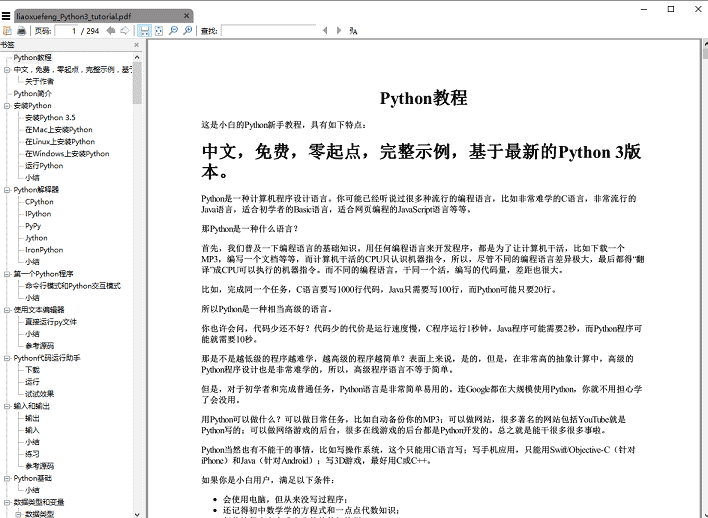708x518 pixels.
Task: Close the liaoxuefeng_Python3_tutorial.pdf tab
Action: point(186,16)
